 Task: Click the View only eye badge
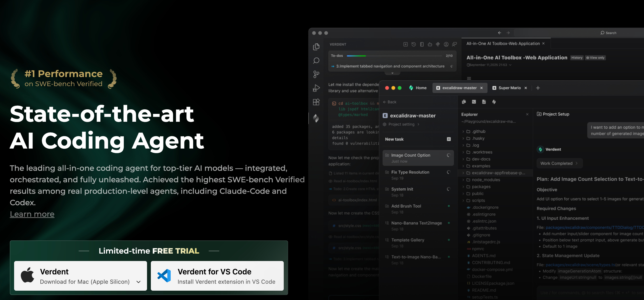pyautogui.click(x=595, y=58)
